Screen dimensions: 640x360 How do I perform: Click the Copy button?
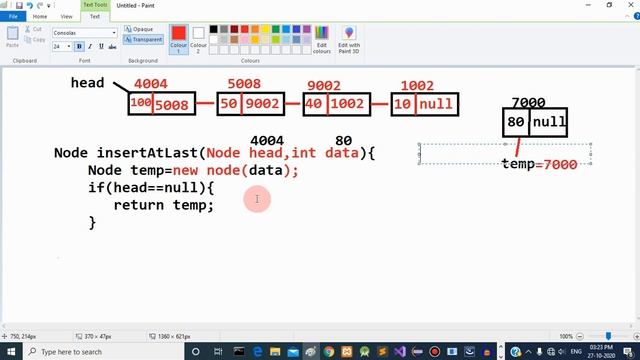(x=34, y=40)
